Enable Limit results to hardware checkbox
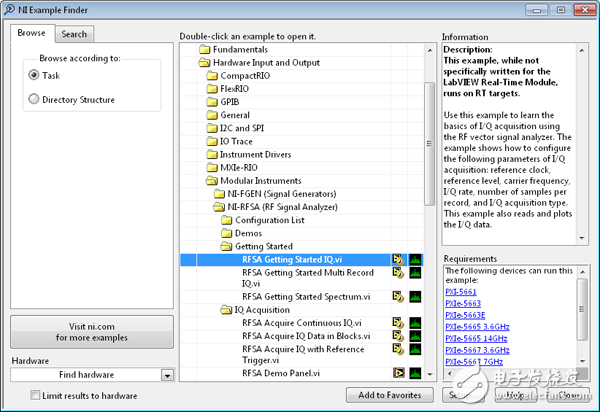The width and height of the screenshot is (600, 412). point(36,396)
